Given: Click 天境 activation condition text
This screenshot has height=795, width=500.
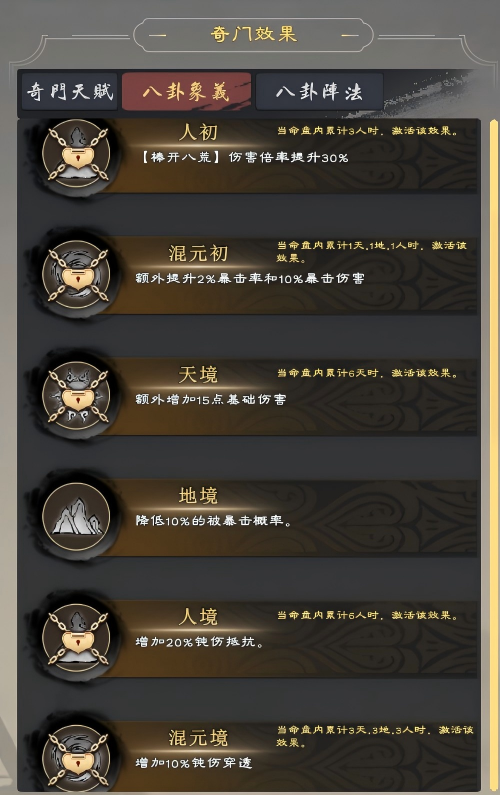Looking at the screenshot, I should click(x=367, y=373).
